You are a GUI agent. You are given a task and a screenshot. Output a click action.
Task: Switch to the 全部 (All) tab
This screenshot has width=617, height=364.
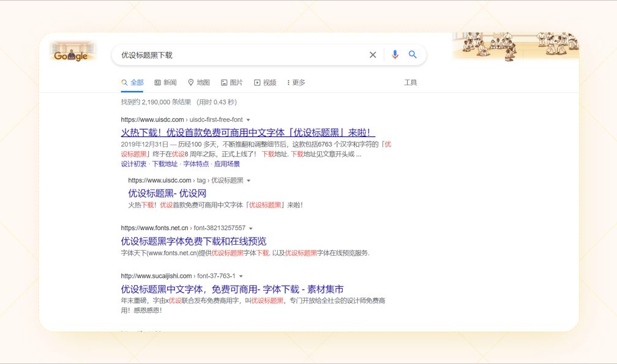[x=132, y=82]
